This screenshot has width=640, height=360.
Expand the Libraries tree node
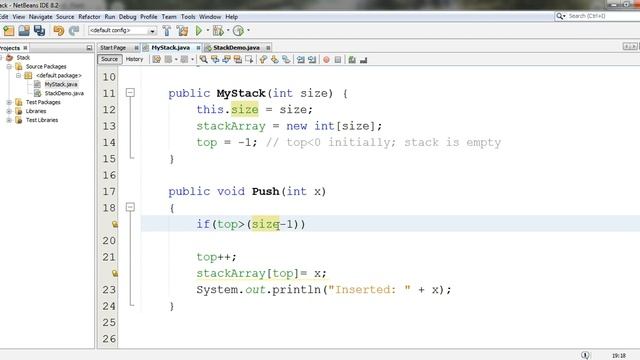9,111
